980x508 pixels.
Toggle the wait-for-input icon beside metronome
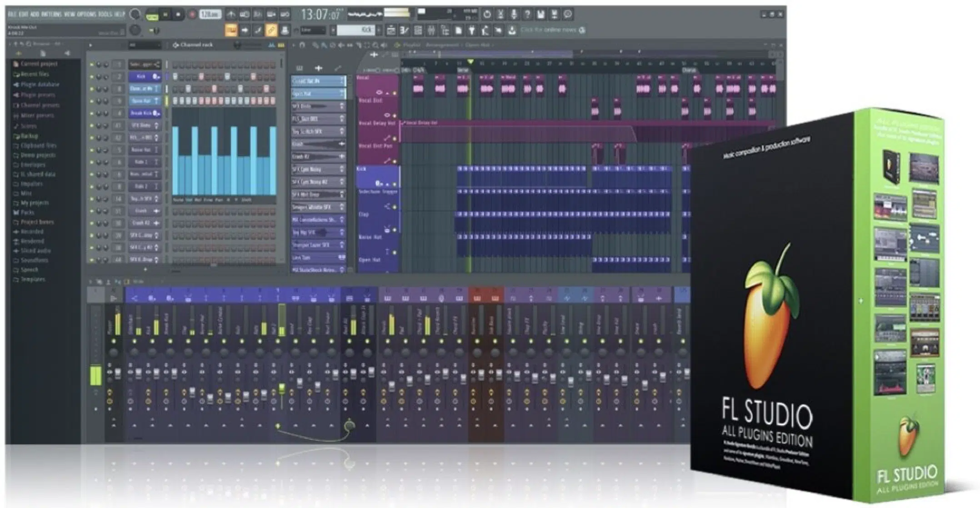click(245, 15)
